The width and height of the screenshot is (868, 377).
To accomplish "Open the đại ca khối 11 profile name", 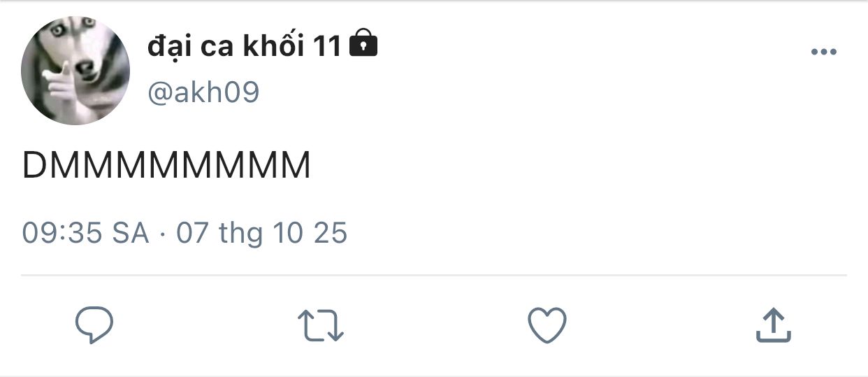I will tap(245, 46).
